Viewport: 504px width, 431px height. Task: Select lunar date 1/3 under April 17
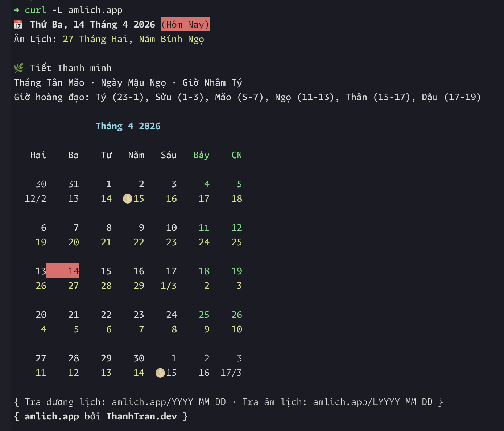pos(169,286)
